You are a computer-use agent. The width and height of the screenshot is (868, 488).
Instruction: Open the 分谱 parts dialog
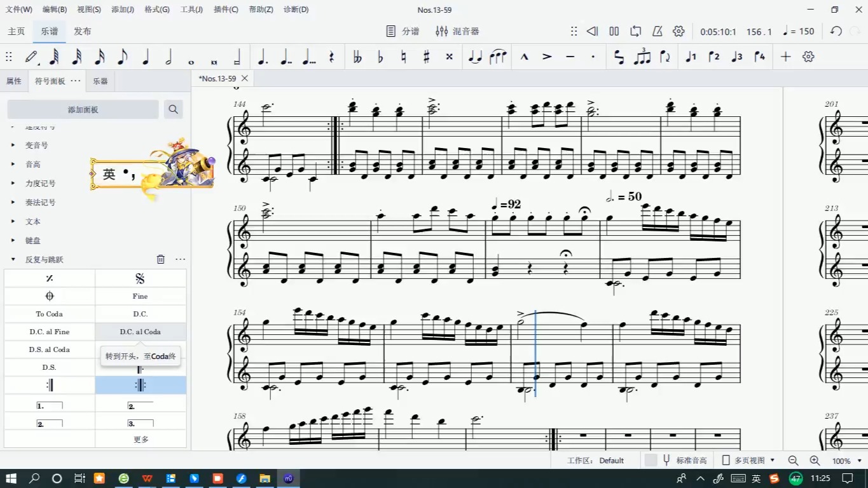pyautogui.click(x=403, y=31)
